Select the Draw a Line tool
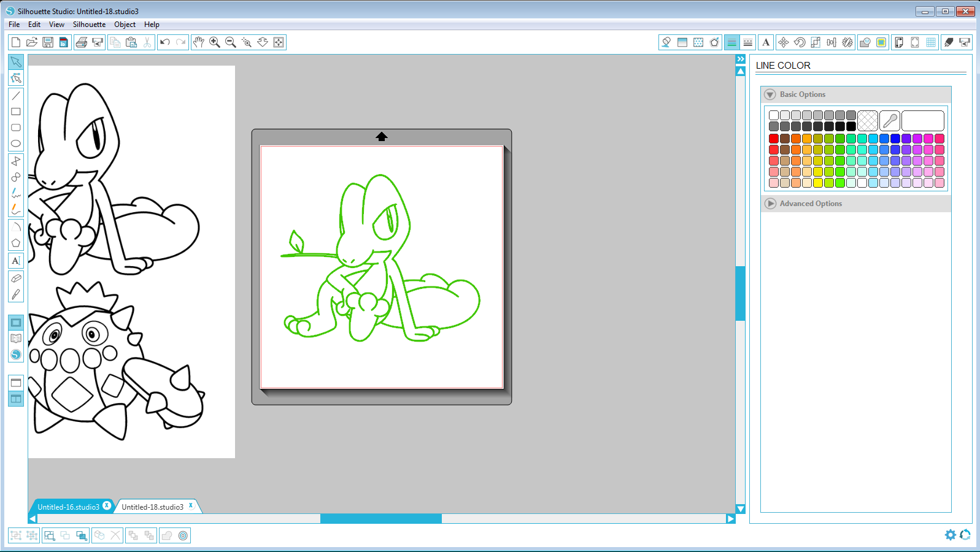980x552 pixels. [x=16, y=96]
